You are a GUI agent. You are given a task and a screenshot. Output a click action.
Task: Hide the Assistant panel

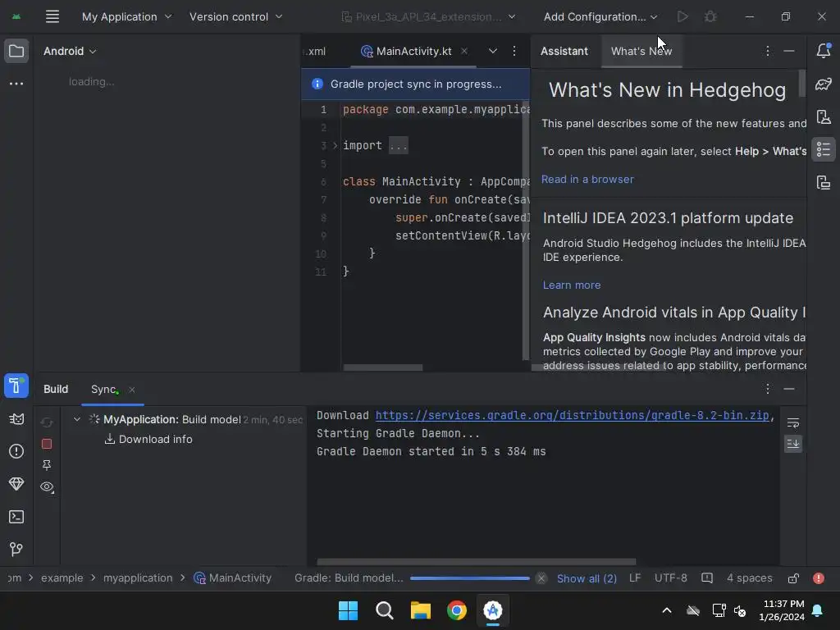click(x=788, y=51)
